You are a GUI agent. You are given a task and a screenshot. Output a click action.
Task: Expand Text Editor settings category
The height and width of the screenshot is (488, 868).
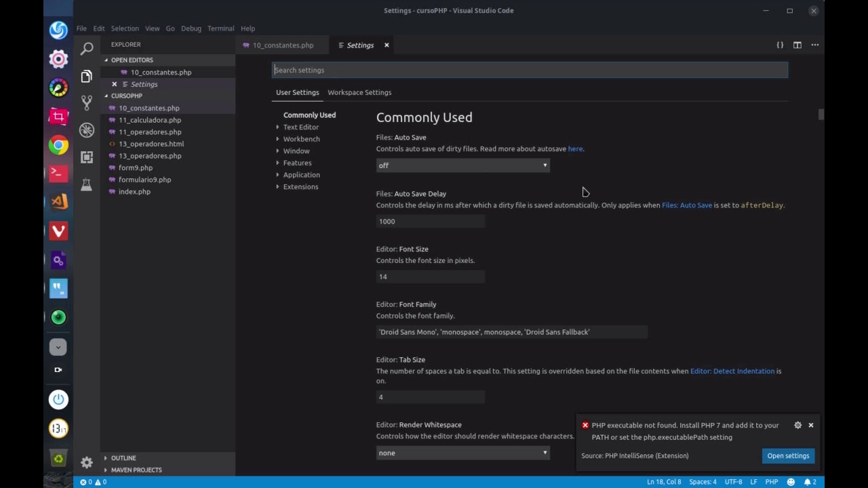(300, 127)
